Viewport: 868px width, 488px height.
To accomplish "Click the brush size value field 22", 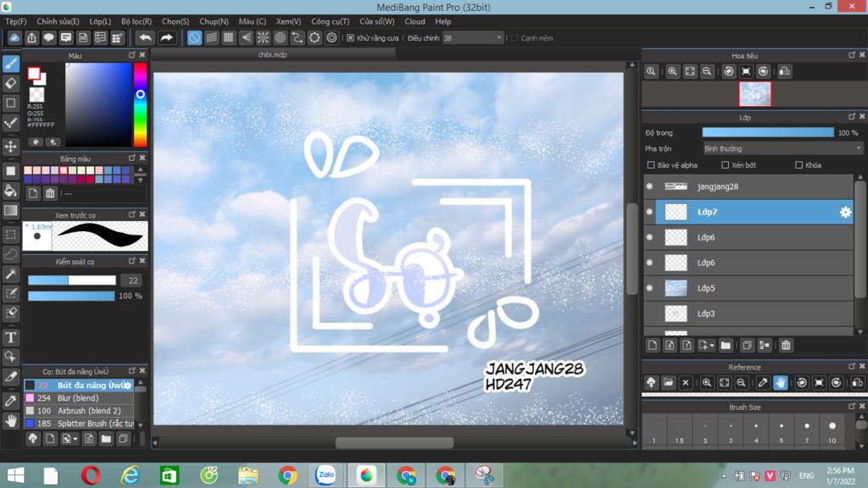I will coord(132,280).
